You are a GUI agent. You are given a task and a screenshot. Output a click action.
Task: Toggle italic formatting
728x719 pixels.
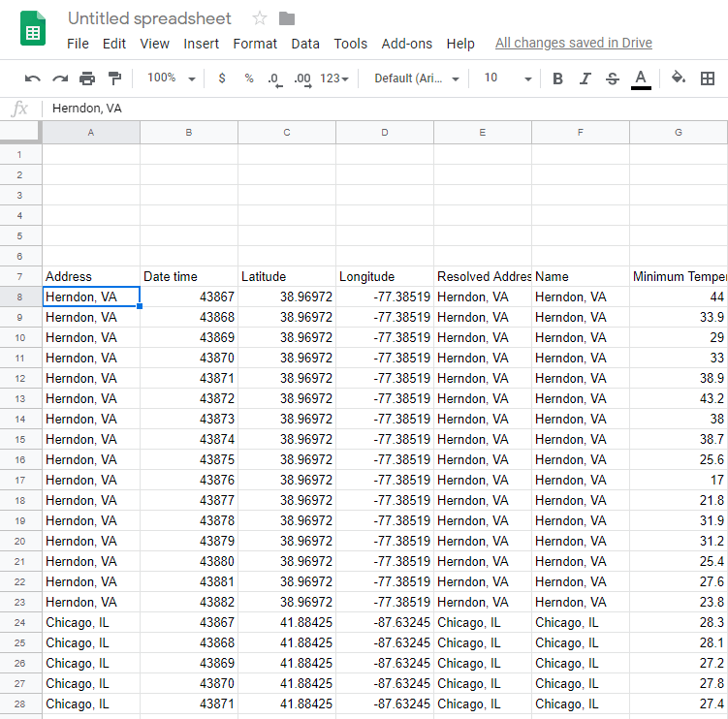(585, 78)
